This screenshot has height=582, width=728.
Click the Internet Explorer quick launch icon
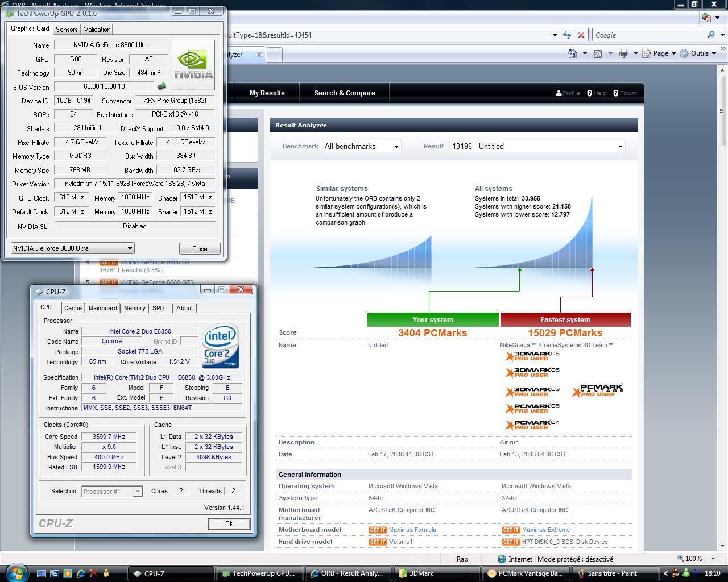(81, 573)
